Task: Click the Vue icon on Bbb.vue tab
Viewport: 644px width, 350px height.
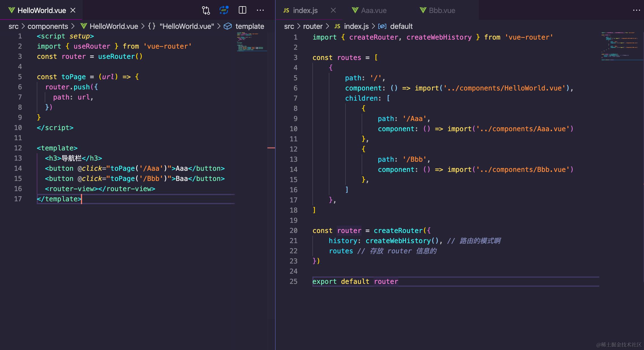Action: pos(423,10)
